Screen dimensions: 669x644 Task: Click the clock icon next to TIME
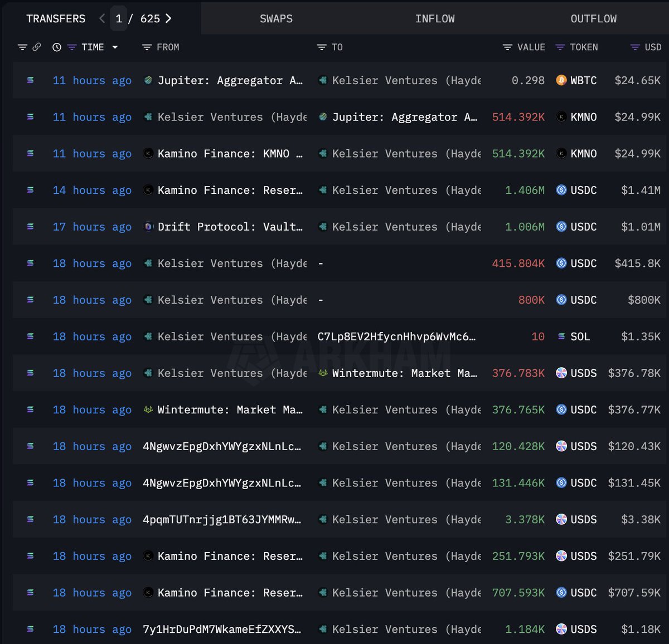pos(56,47)
